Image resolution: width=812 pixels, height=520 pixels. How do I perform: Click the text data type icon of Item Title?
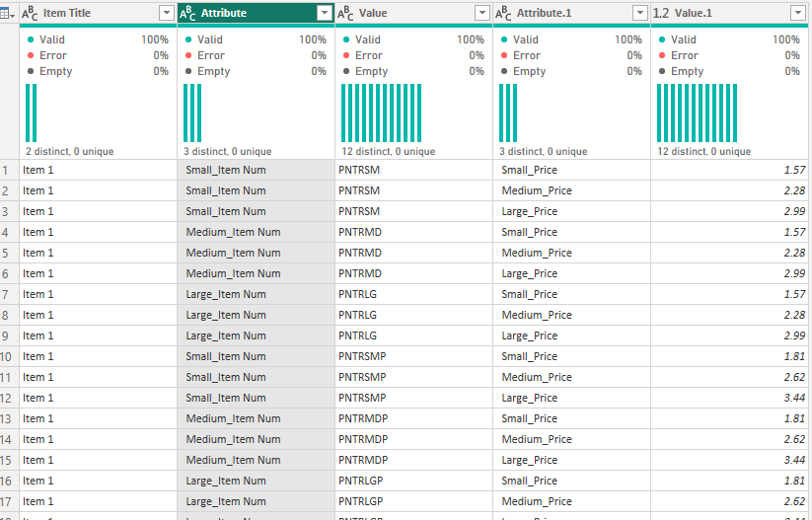[x=30, y=14]
